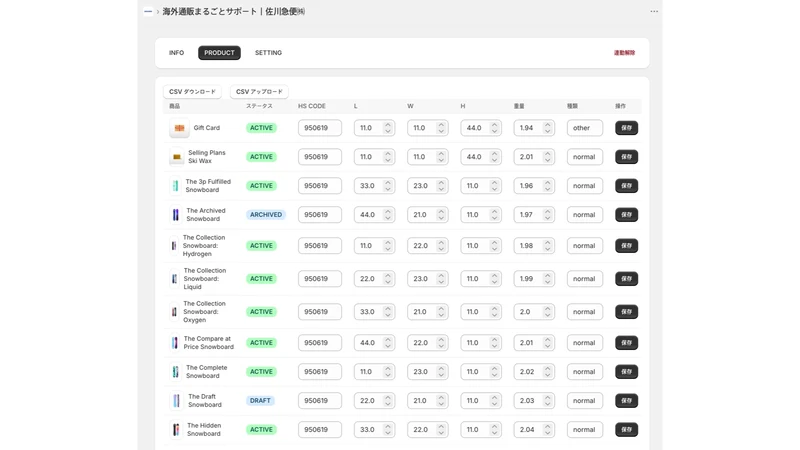This screenshot has width=800, height=450.
Task: Click ACTIVE status badge of Gift Card
Action: 261,128
